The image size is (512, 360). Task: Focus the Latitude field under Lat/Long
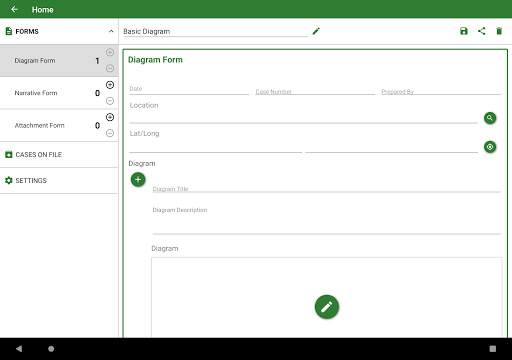click(x=215, y=147)
